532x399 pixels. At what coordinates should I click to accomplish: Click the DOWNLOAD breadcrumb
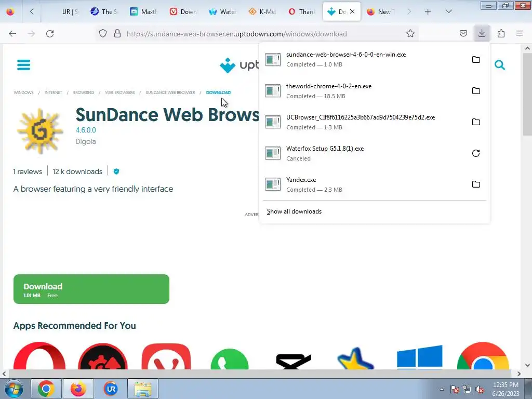click(218, 92)
